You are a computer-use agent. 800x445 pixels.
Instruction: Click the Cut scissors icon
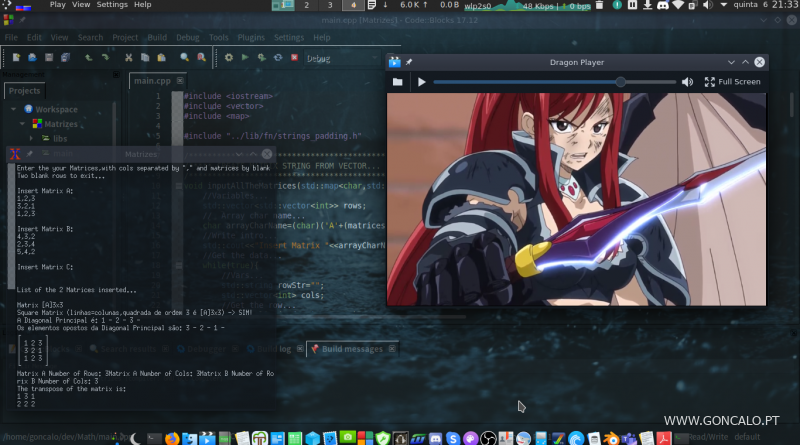point(131,58)
